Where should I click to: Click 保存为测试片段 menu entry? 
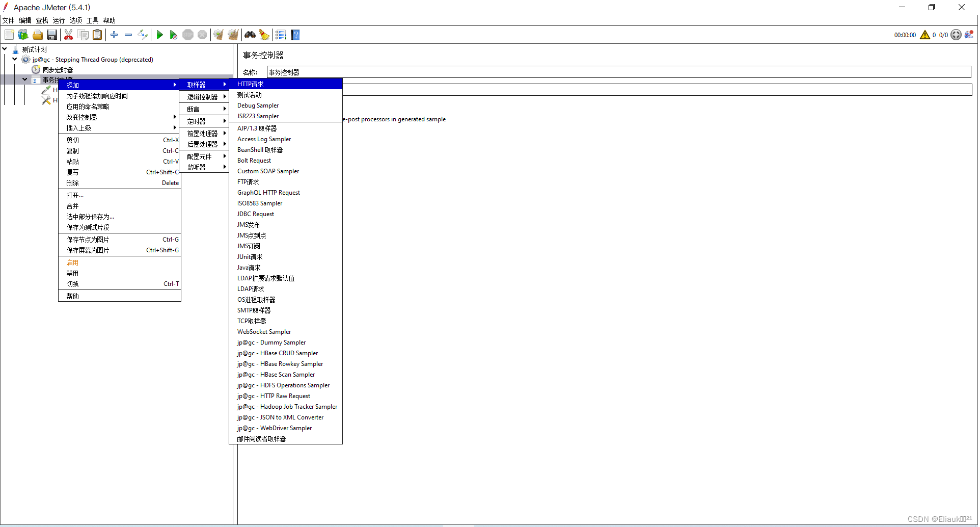coord(120,227)
